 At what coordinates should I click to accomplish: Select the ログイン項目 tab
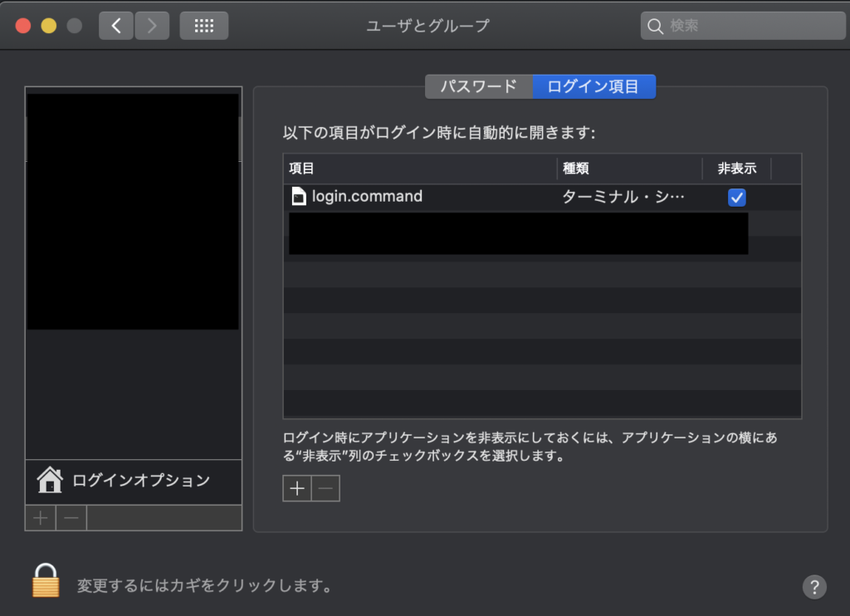594,86
